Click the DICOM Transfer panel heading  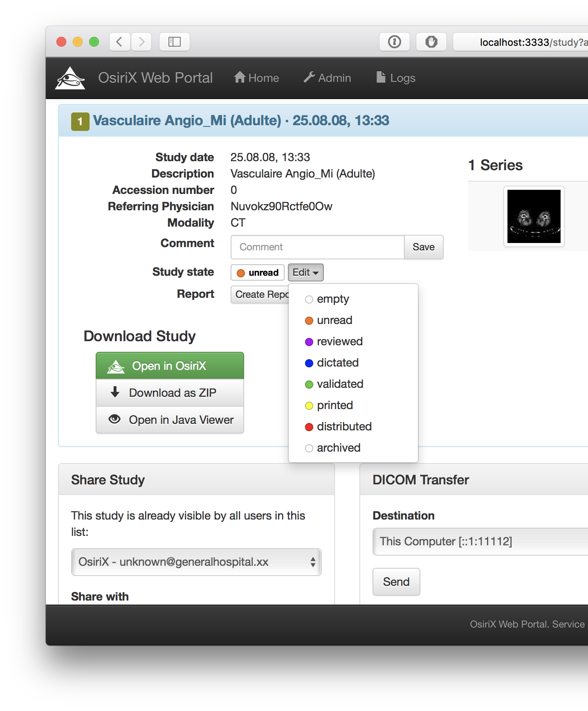pos(421,480)
